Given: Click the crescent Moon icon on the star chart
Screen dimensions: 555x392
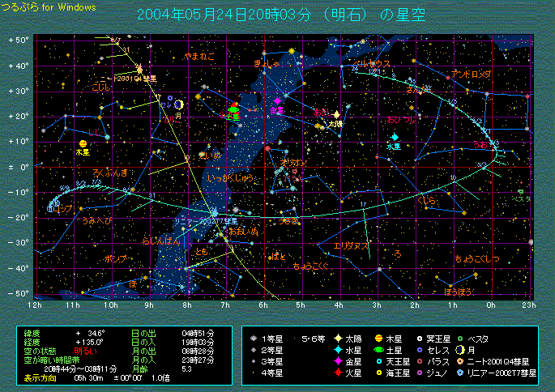Looking at the screenshot, I should click(x=177, y=104).
